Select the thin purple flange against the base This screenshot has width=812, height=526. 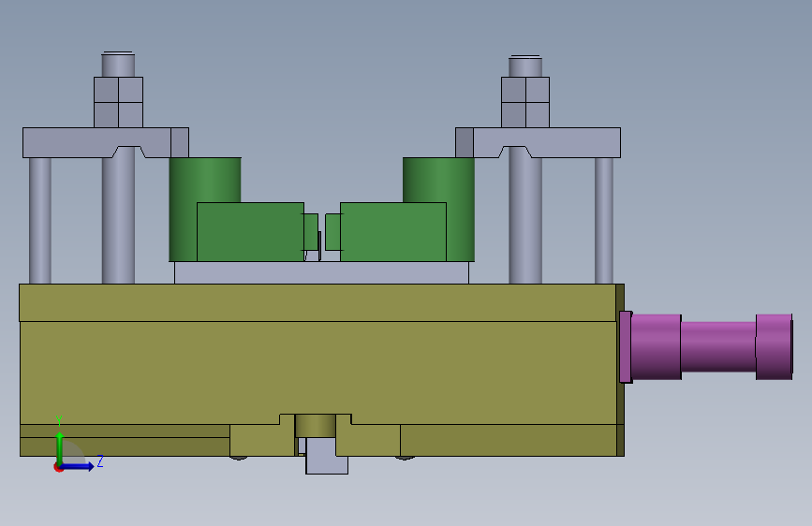[625, 347]
